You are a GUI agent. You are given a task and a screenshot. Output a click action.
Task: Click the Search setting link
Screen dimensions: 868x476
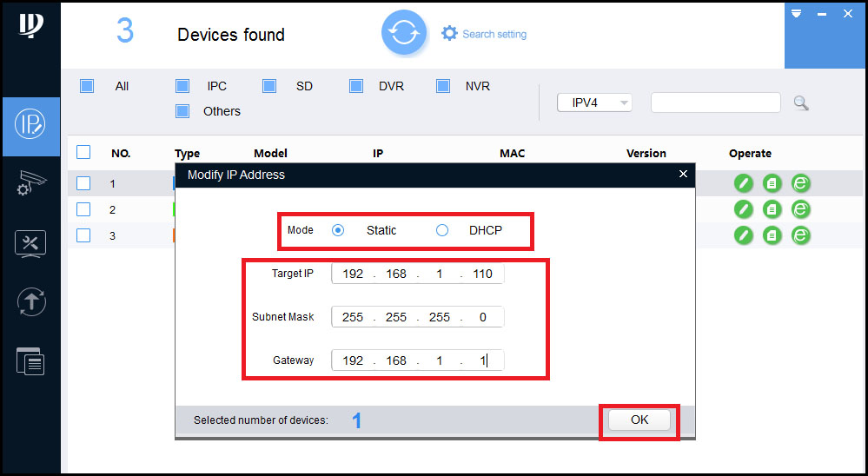click(x=494, y=35)
